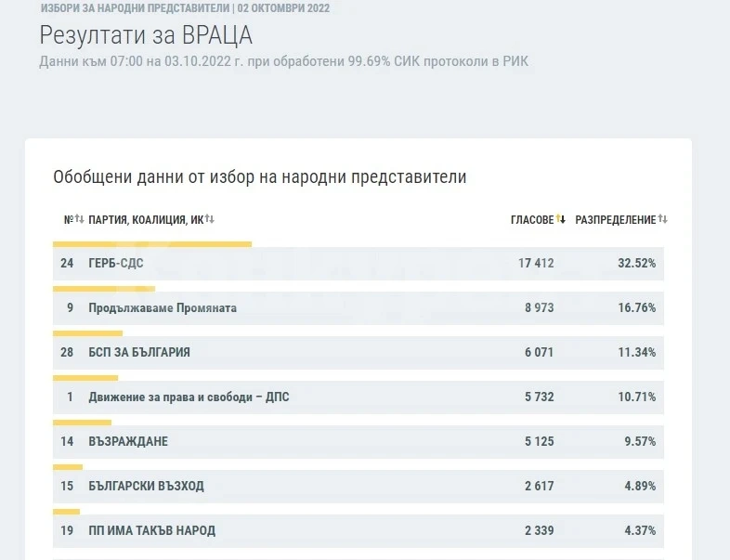Sort by votes using the ГЛАСОВЕ arrows
This screenshot has height=560, width=730.
[x=561, y=219]
